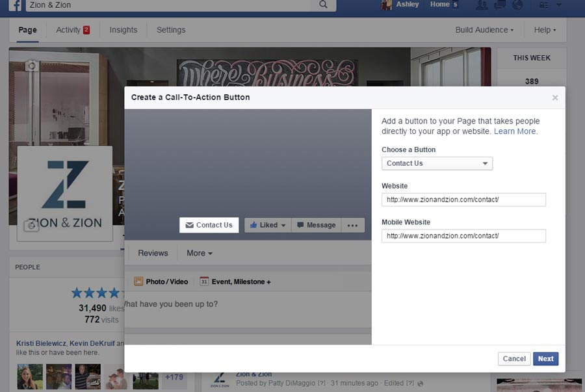The height and width of the screenshot is (392, 585).
Task: Expand the More tab dropdown
Action: coord(199,253)
